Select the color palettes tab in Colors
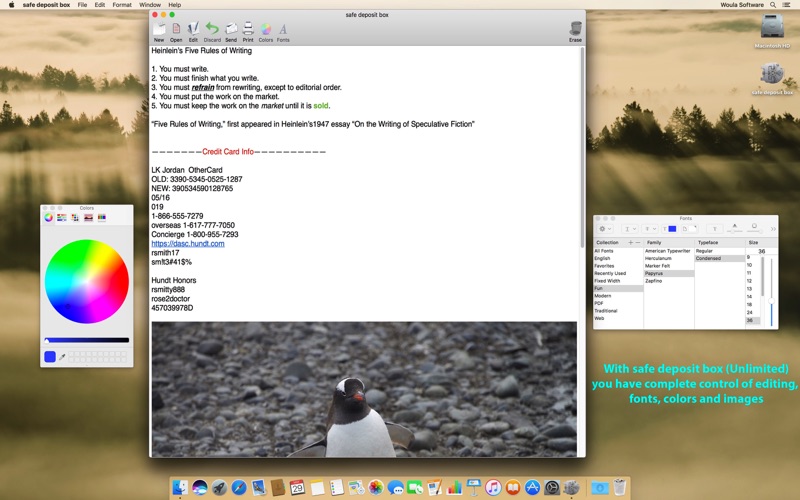The image size is (800, 500). tap(75, 217)
